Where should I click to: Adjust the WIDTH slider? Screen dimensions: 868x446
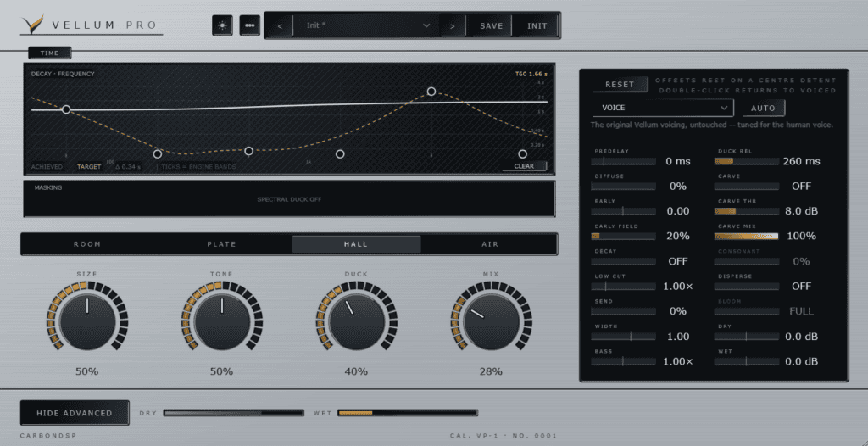(x=623, y=337)
